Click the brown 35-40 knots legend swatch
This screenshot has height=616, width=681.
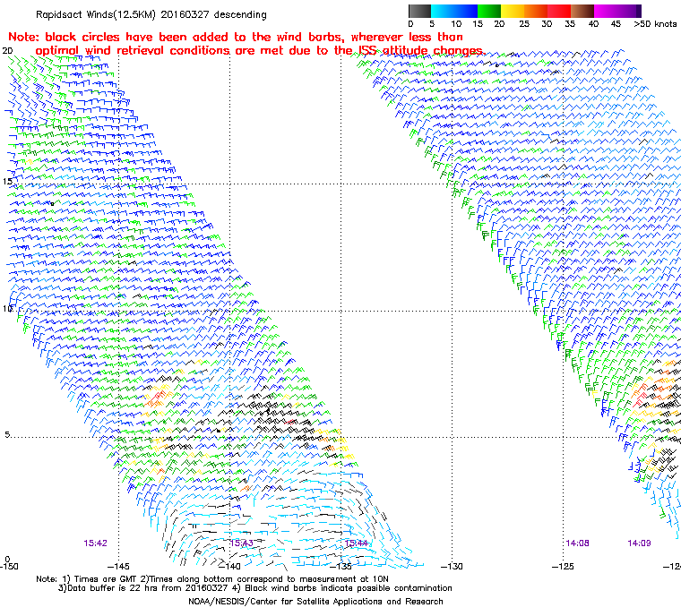point(582,11)
